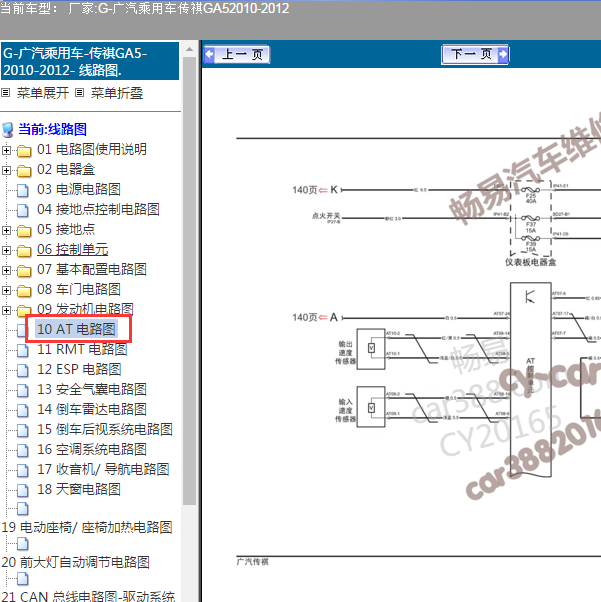601x602 pixels.
Task: Click page icon of 18 天窗电路图
Action: tap(23, 490)
